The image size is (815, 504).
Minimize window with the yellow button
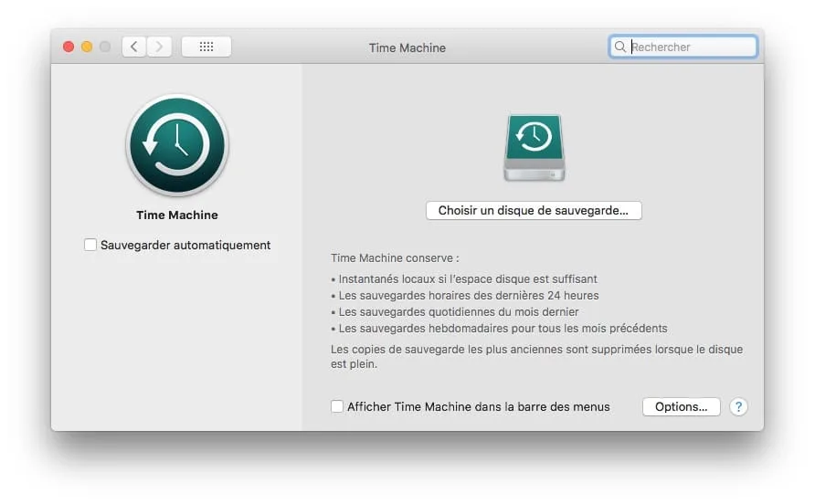[87, 47]
